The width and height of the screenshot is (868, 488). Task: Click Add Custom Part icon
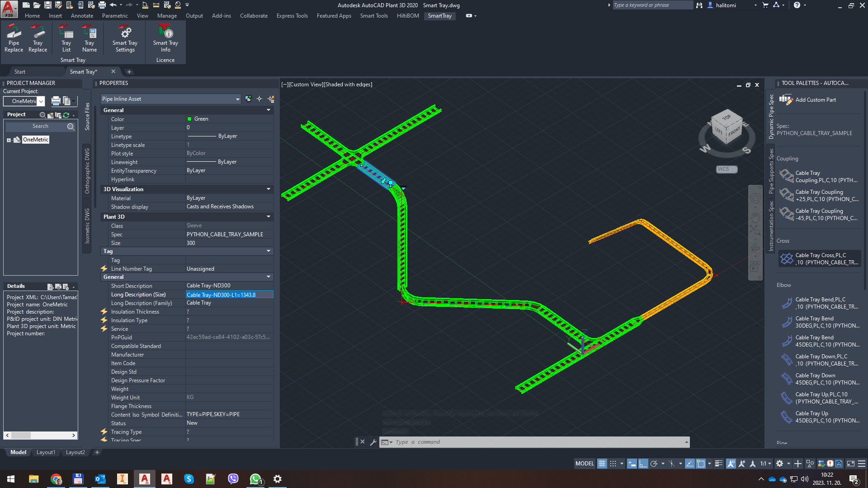point(786,99)
